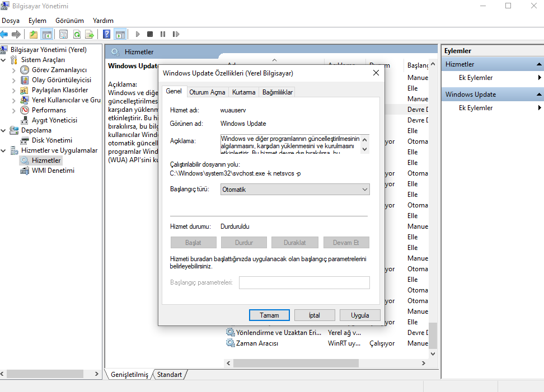
Task: Click the Görev Zamanlayıcı clock icon
Action: point(24,70)
